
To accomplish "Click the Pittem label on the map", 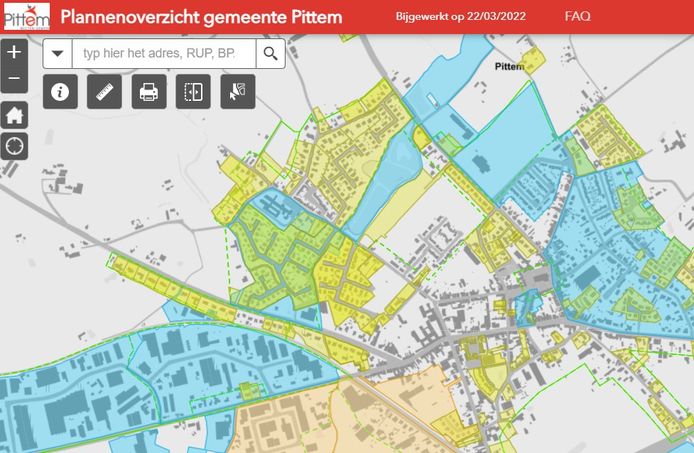I will [509, 66].
